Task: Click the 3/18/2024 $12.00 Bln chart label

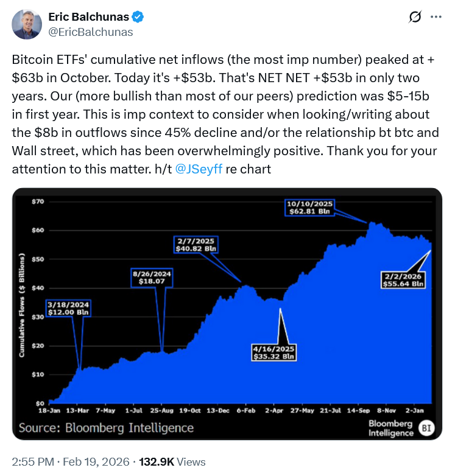Action: pyautogui.click(x=68, y=308)
